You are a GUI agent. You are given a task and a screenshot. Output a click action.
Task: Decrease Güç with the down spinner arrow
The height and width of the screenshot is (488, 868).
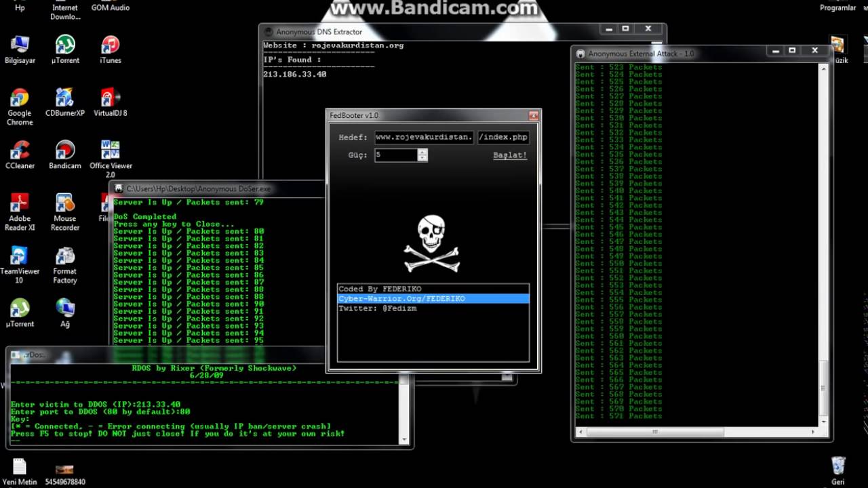422,159
